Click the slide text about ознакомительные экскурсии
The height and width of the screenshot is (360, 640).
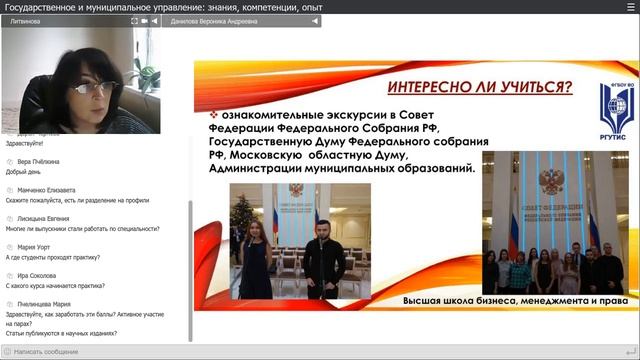tap(349, 142)
